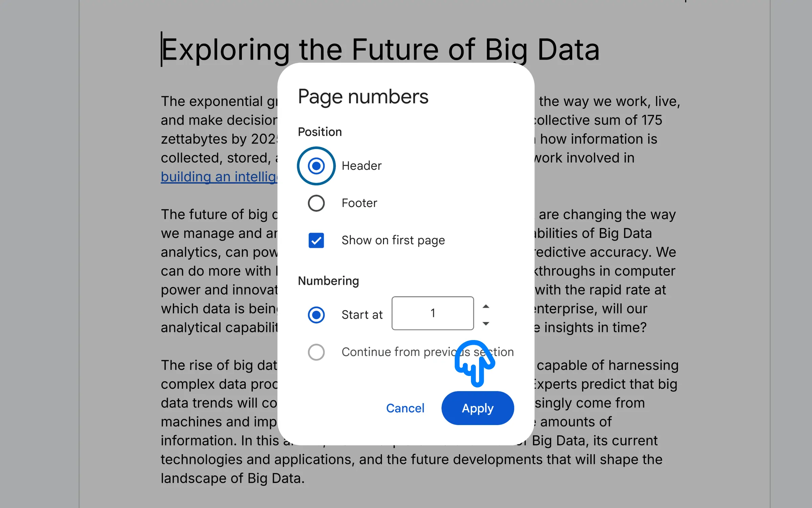Image resolution: width=812 pixels, height=508 pixels.
Task: Click the Apply button to save changes
Action: click(477, 408)
